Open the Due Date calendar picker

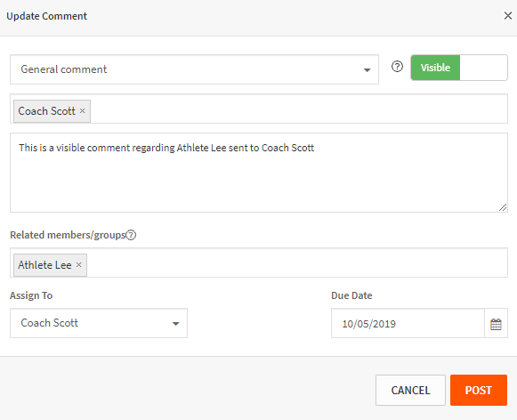[496, 323]
